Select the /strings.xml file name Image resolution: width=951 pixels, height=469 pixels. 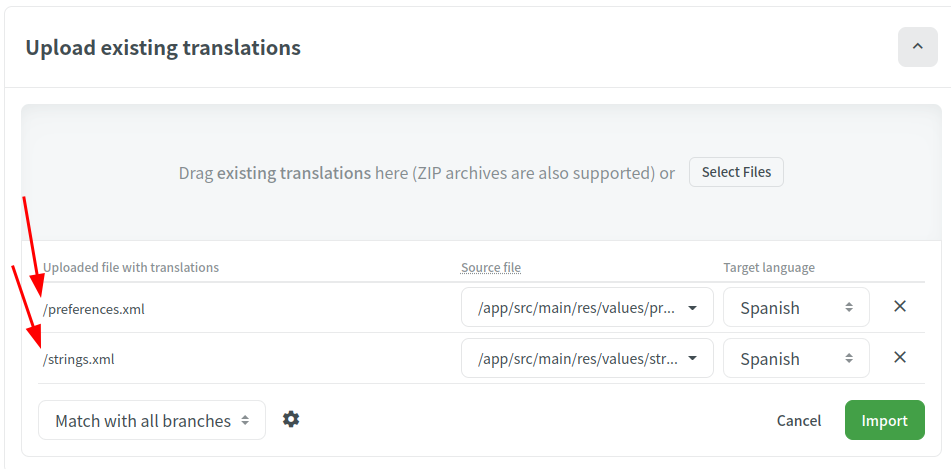[x=78, y=360]
